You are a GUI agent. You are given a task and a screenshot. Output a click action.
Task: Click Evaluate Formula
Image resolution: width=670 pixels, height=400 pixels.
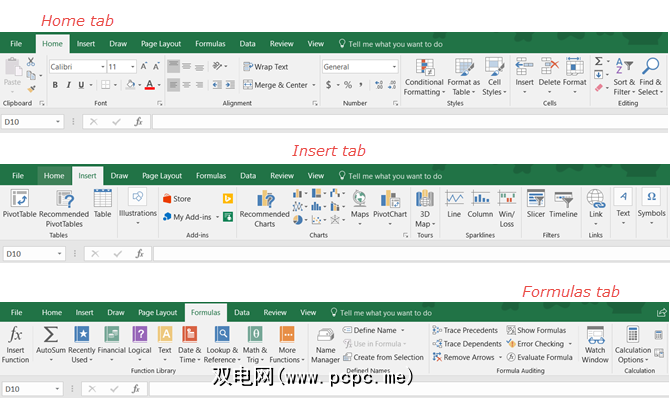point(540,357)
